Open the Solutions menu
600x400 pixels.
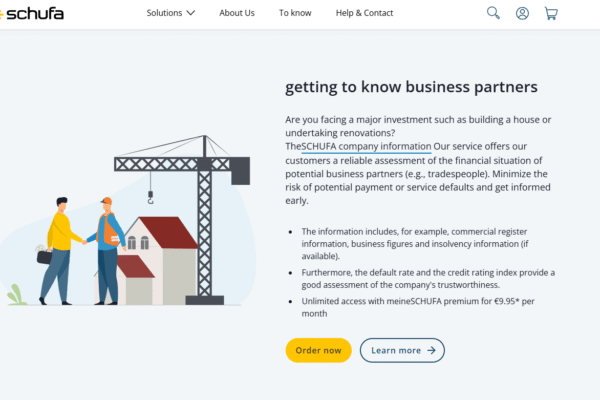coord(165,13)
